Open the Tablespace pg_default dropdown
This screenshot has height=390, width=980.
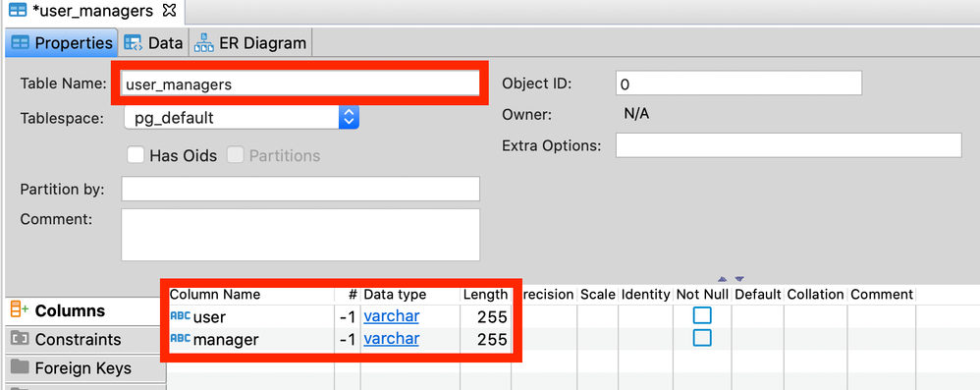coord(242,117)
